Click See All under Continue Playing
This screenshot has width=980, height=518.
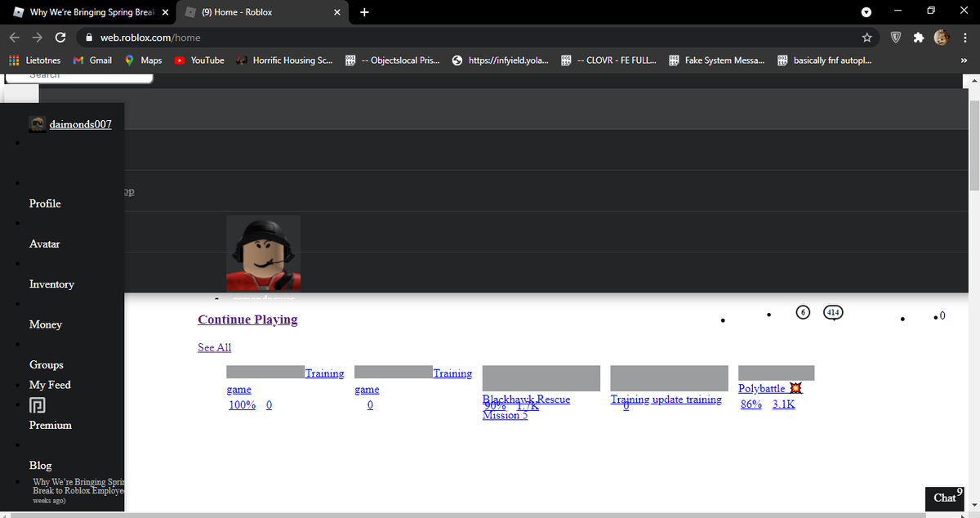(214, 347)
